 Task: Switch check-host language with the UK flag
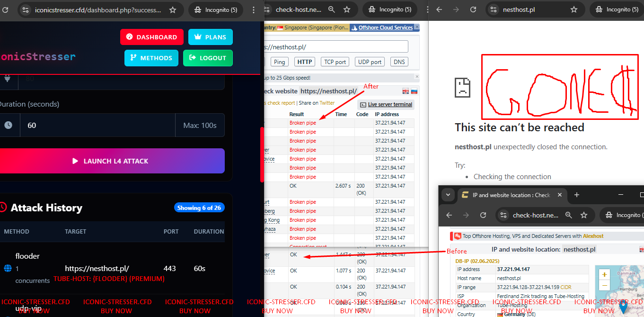[x=406, y=91]
